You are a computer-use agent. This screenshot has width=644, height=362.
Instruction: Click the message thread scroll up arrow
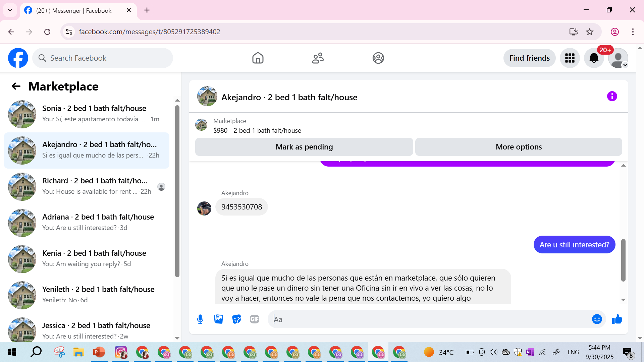point(623,166)
